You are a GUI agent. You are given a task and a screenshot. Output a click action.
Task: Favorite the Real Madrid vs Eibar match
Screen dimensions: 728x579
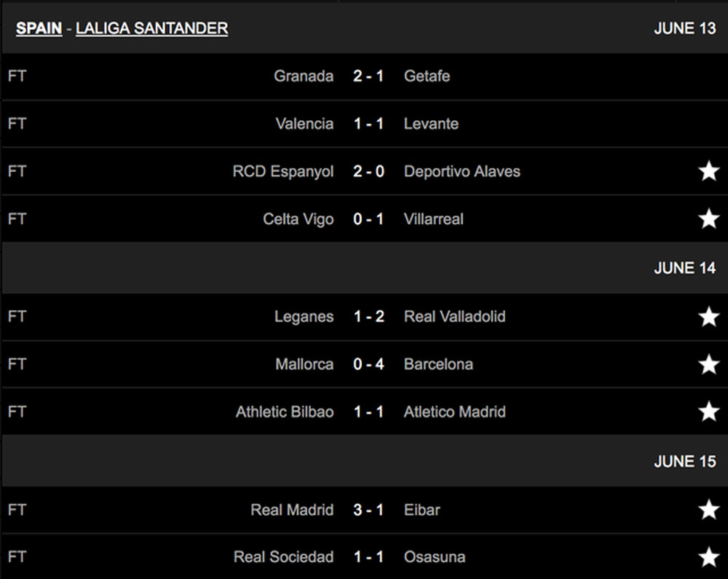708,510
